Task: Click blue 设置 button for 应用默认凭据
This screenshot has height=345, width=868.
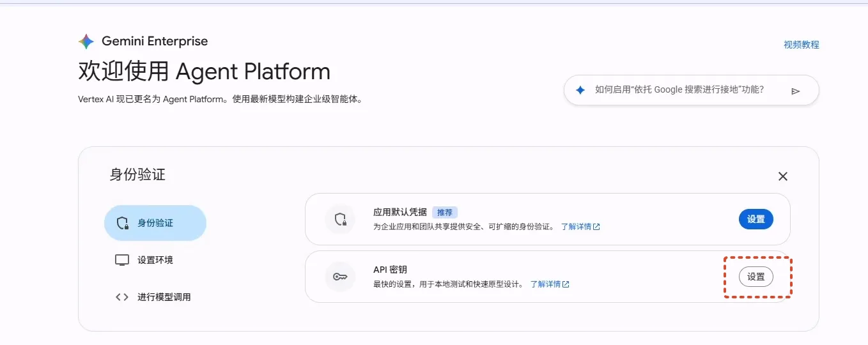Action: tap(756, 219)
